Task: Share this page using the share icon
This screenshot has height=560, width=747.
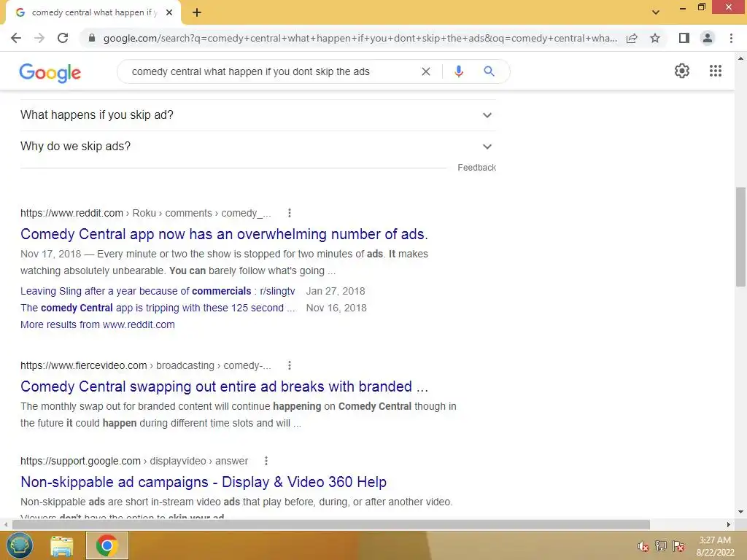Action: pos(632,38)
